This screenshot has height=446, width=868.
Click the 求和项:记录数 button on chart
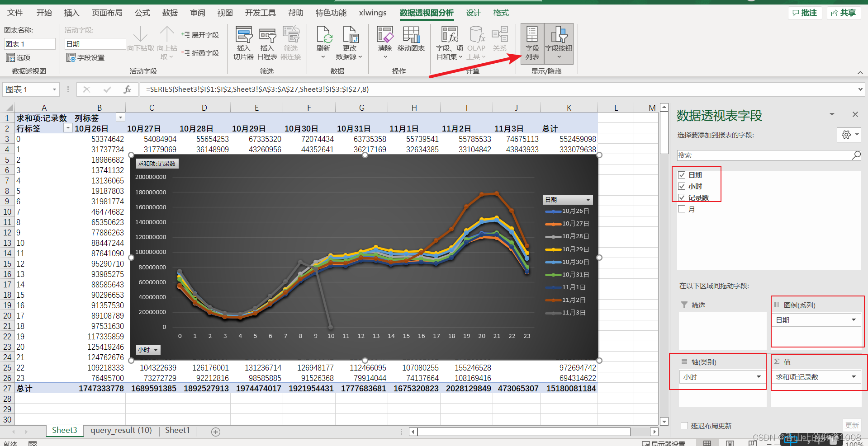(x=157, y=164)
